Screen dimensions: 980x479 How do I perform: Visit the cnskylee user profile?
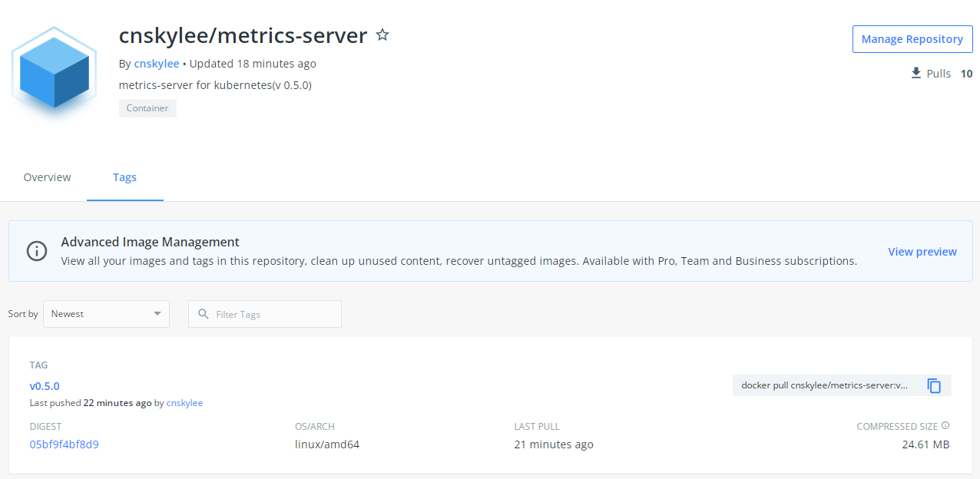(x=157, y=63)
